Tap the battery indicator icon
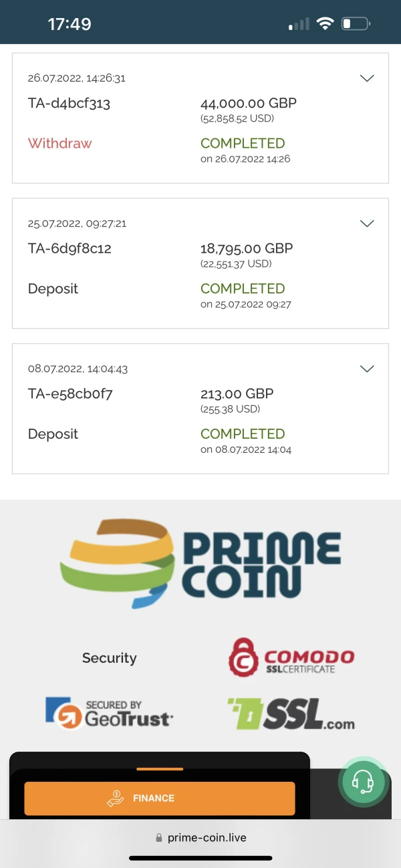Screen dimensions: 401x868 tap(356, 24)
